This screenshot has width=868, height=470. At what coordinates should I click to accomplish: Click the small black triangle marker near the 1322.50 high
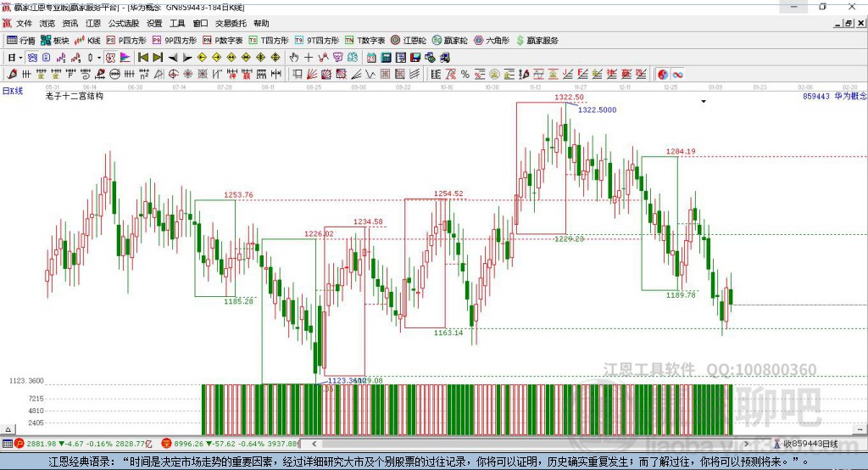(x=704, y=102)
